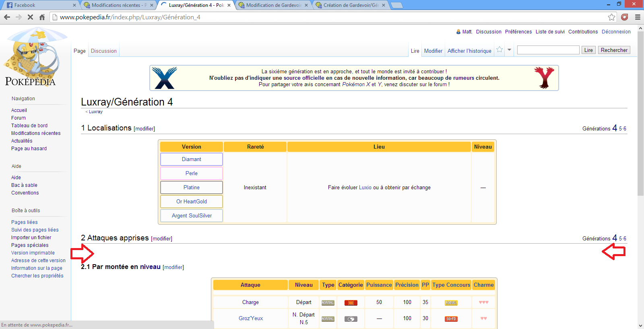
Task: Click the red browser extension icon
Action: click(625, 17)
